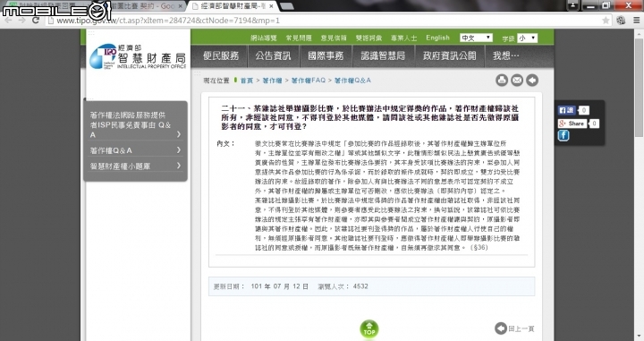Open Chrome menu hamburger icon
The image size is (644, 341).
tap(636, 20)
